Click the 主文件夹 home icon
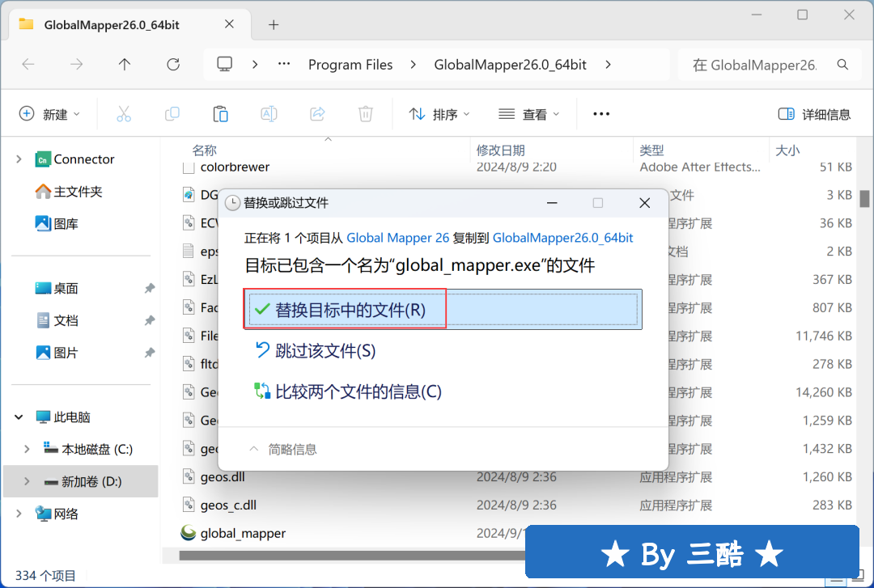 (x=42, y=192)
